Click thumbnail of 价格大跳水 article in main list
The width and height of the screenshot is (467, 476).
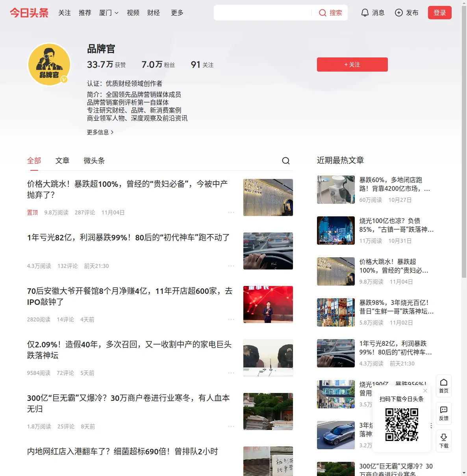click(x=268, y=197)
